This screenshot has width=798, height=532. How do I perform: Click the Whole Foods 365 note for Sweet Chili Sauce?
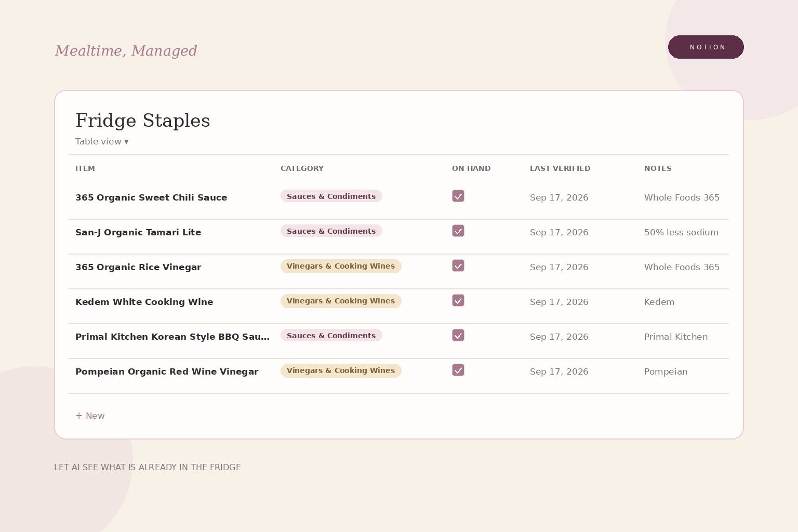pyautogui.click(x=682, y=197)
